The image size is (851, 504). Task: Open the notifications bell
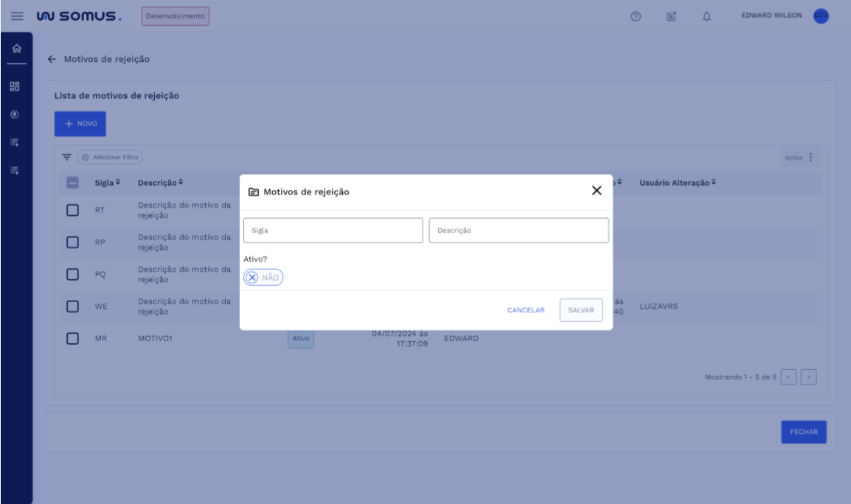pos(706,16)
